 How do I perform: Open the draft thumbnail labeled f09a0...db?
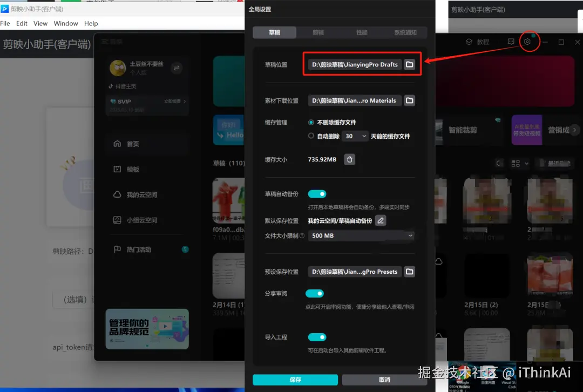coord(228,200)
